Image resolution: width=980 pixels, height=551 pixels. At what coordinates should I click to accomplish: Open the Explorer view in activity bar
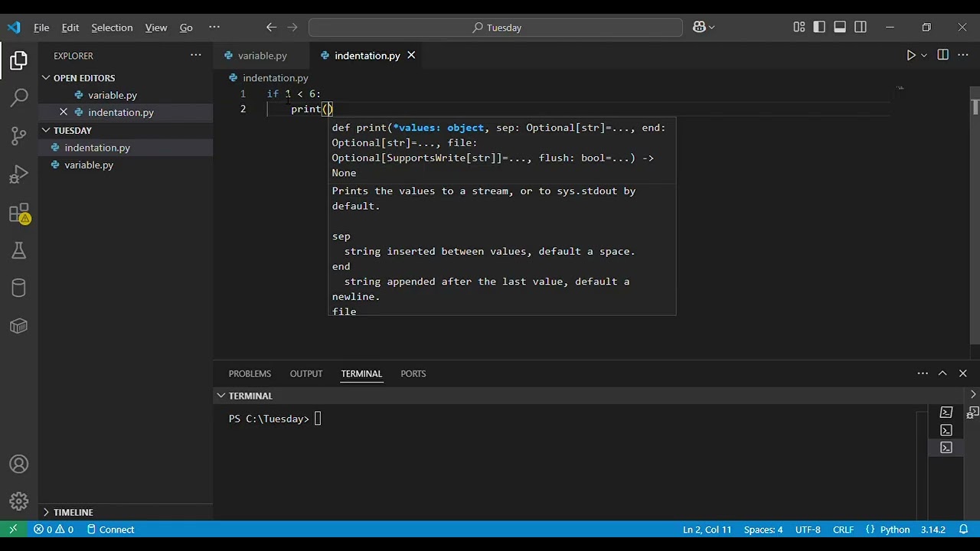click(19, 60)
